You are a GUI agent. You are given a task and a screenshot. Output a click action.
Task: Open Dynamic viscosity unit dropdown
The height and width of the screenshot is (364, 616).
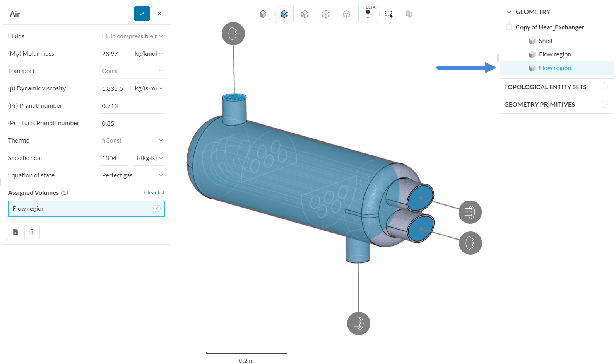149,88
